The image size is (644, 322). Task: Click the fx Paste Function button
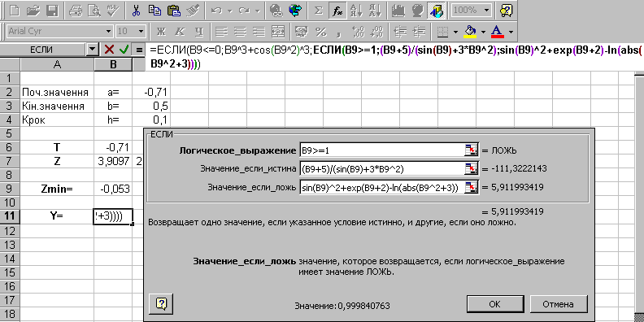pyautogui.click(x=337, y=11)
